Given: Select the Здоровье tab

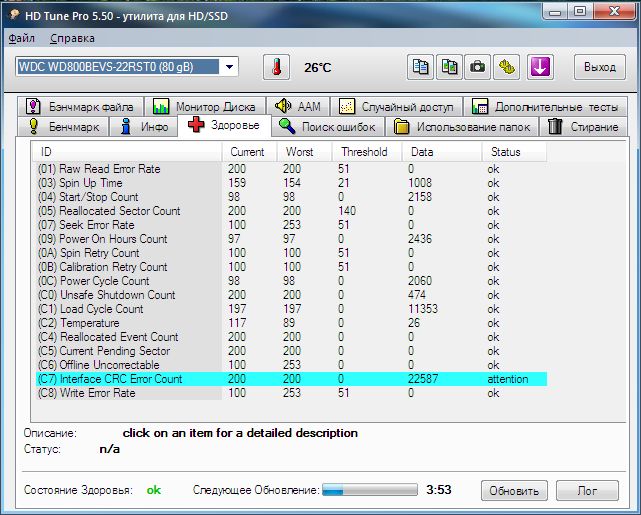Looking at the screenshot, I should coord(224,125).
